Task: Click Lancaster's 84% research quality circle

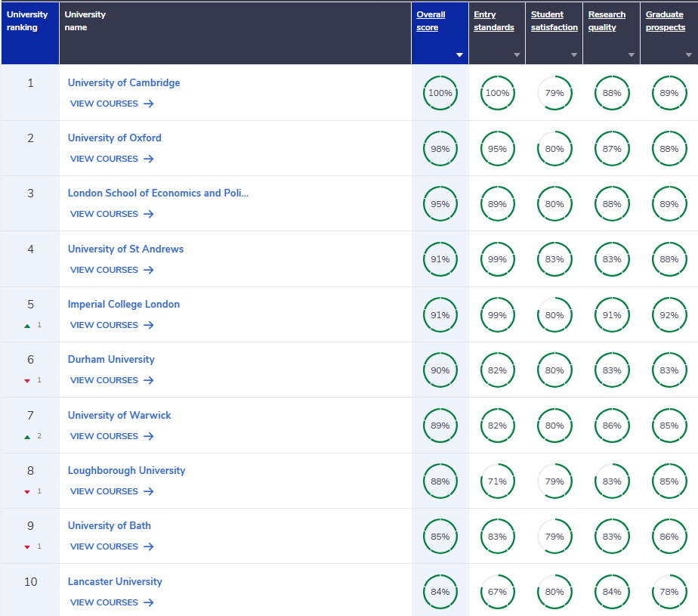Action: [612, 592]
